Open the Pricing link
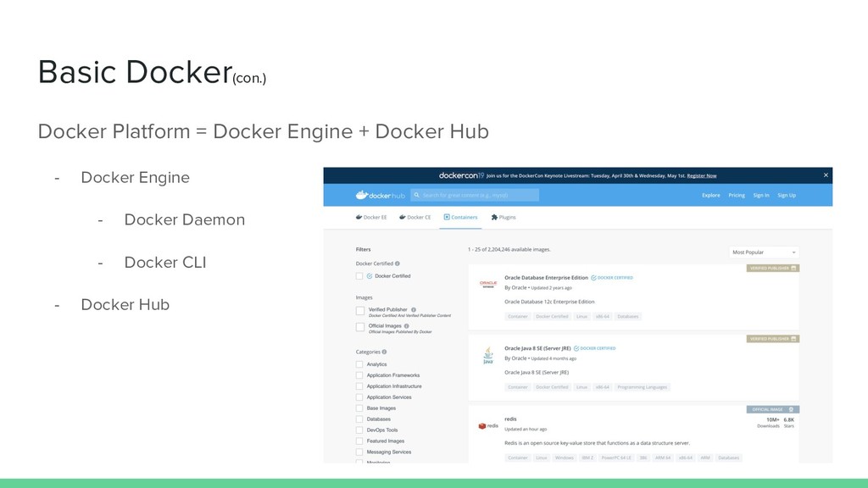 [x=737, y=196]
